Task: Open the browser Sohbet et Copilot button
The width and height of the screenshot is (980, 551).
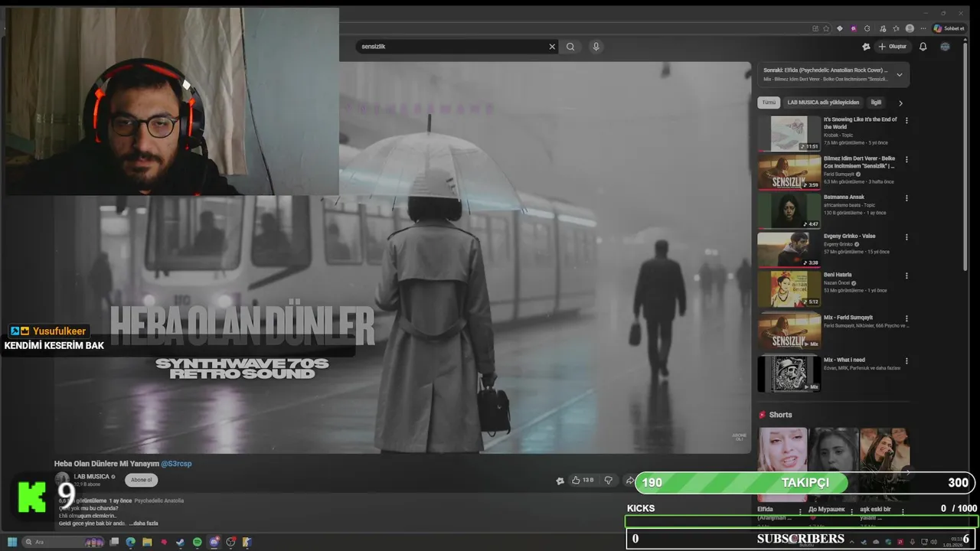Action: (948, 28)
